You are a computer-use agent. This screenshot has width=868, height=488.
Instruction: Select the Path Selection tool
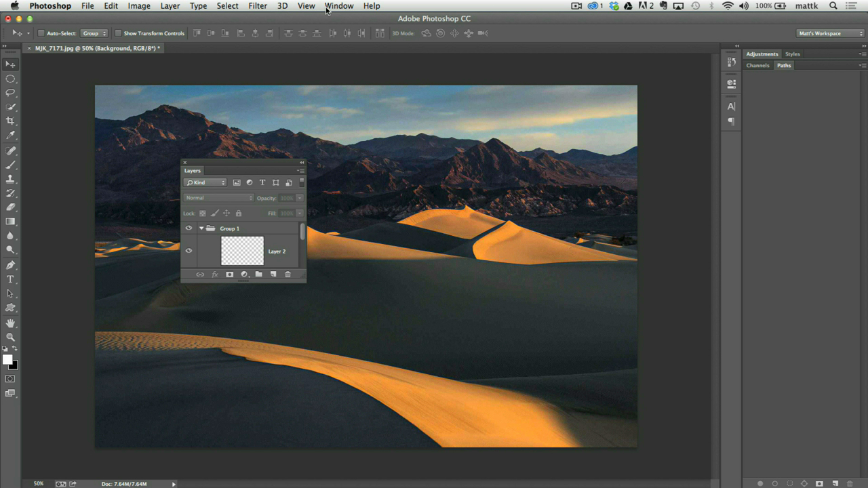(x=10, y=293)
